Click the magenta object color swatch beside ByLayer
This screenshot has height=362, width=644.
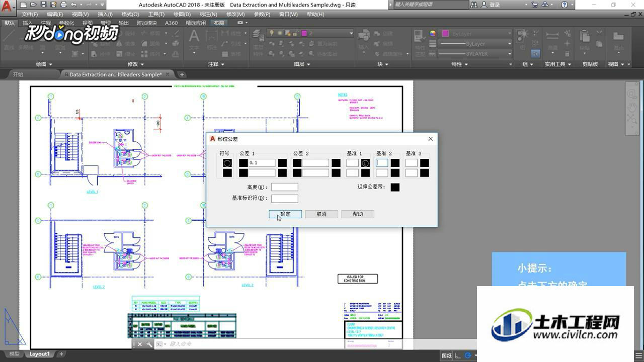click(x=445, y=34)
